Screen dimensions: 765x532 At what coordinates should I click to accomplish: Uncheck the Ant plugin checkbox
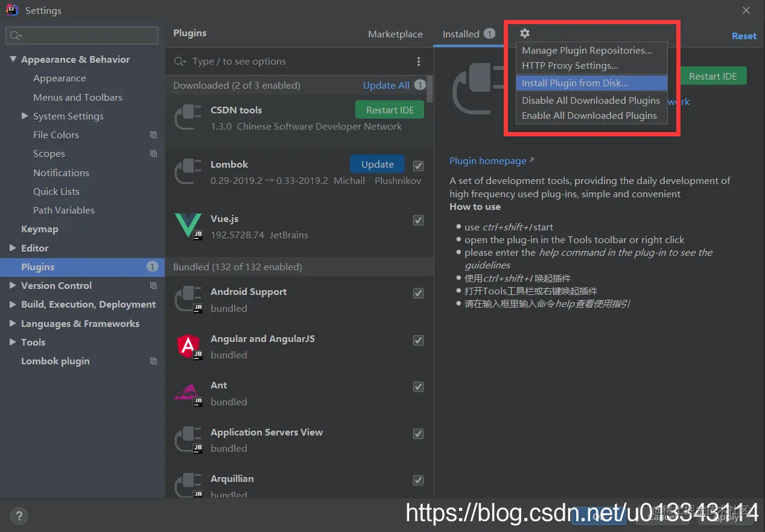click(x=418, y=387)
